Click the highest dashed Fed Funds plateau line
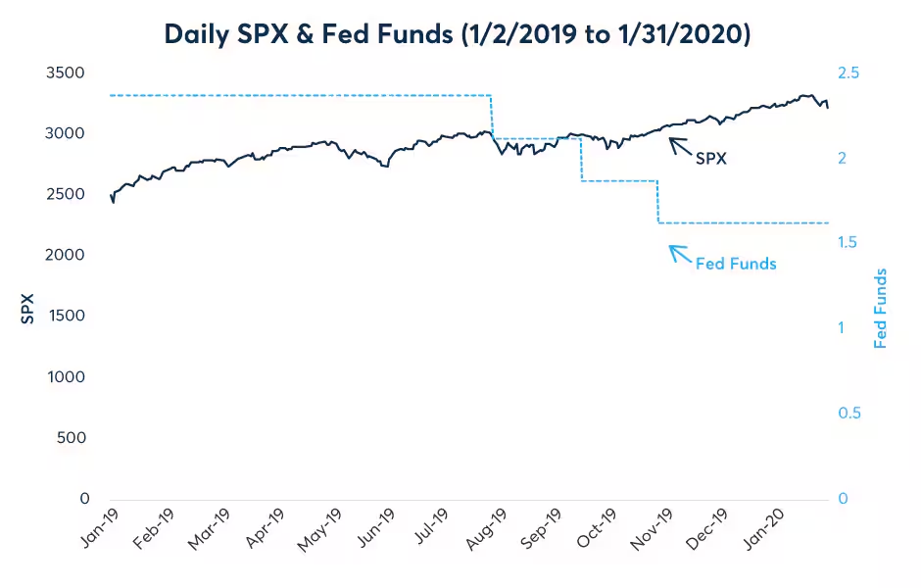 [x=294, y=95]
